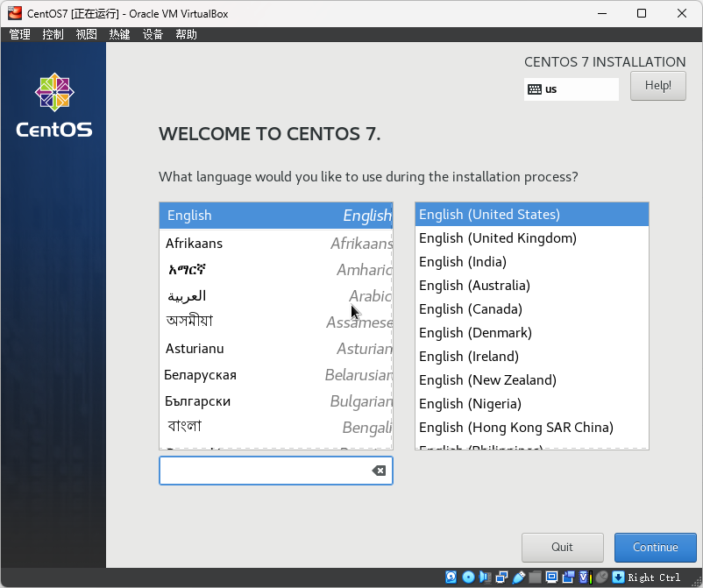Click the CentOS logo in the sidebar
Screen dimensions: 703x588
pos(54,105)
